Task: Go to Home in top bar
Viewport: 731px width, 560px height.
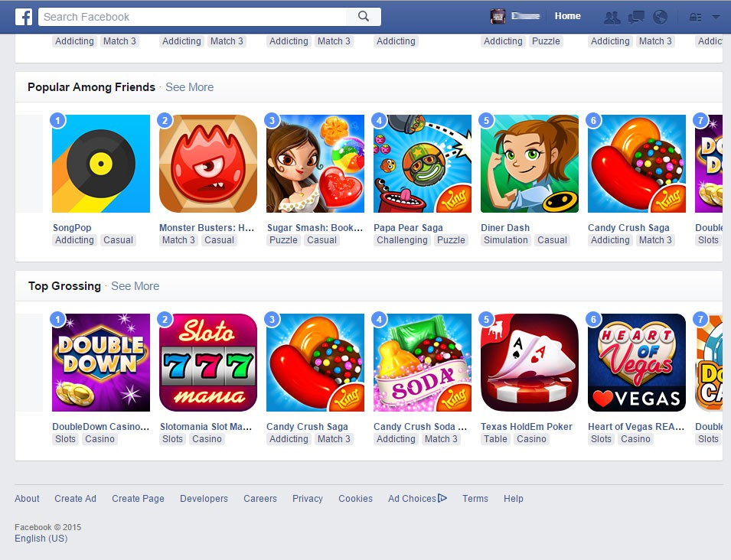Action: (x=567, y=16)
